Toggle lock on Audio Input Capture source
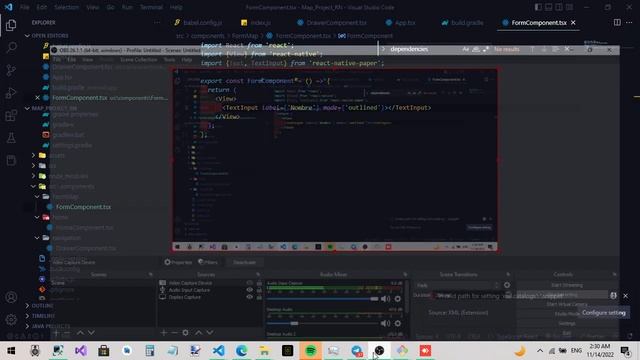Screen dimensions: 640x360 259,290
